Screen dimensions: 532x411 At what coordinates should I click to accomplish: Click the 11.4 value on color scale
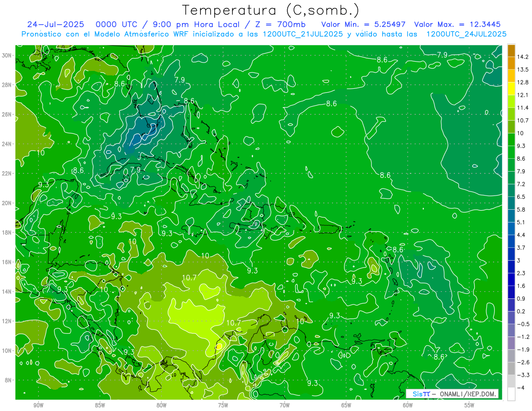pyautogui.click(x=523, y=108)
